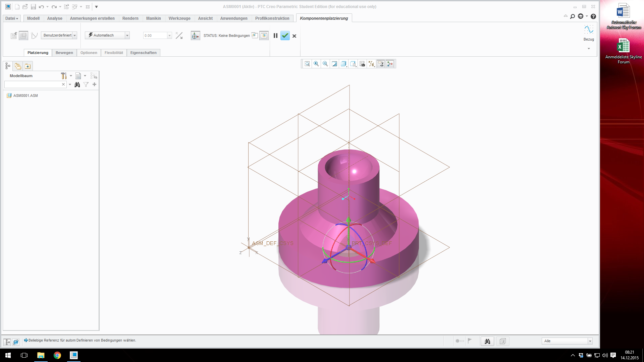Viewport: 644px width, 362px height.
Task: Select the Zoom In tool in graphics toolbar
Action: [x=316, y=64]
